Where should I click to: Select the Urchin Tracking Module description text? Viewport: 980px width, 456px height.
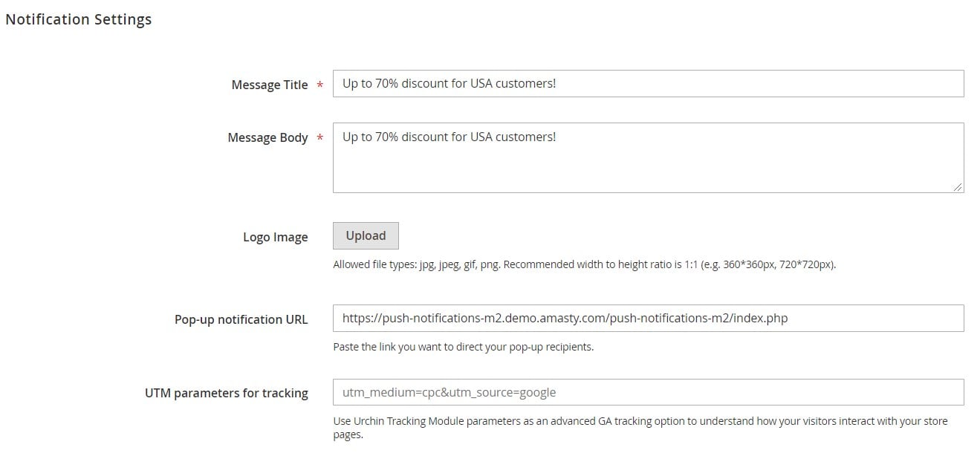coord(640,428)
